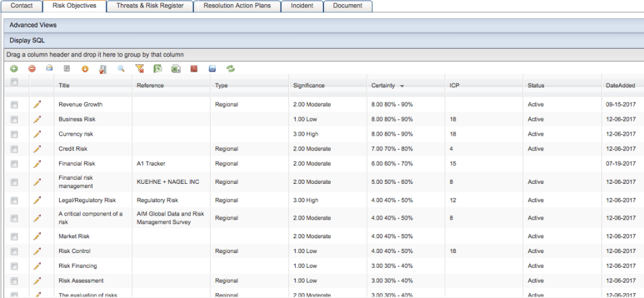Screen dimensions: 644x298
Task: Tick the checkbox for Revenue Growth row
Action: click(x=14, y=105)
